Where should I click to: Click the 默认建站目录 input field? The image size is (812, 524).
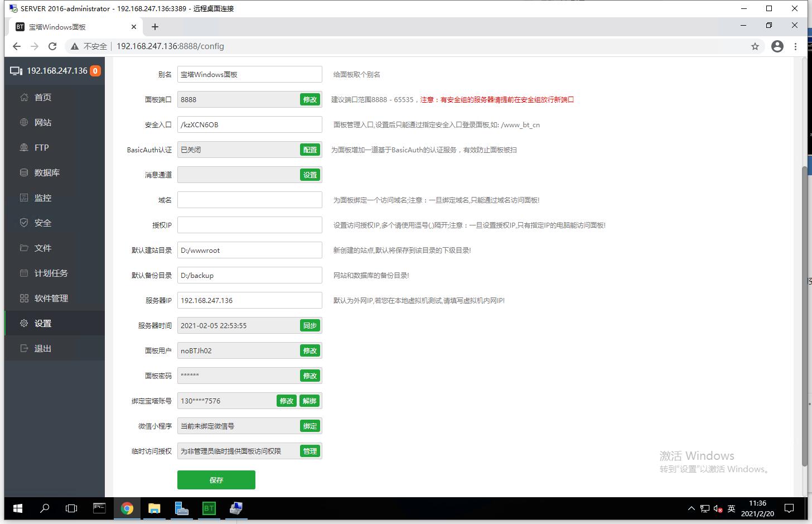(x=250, y=250)
